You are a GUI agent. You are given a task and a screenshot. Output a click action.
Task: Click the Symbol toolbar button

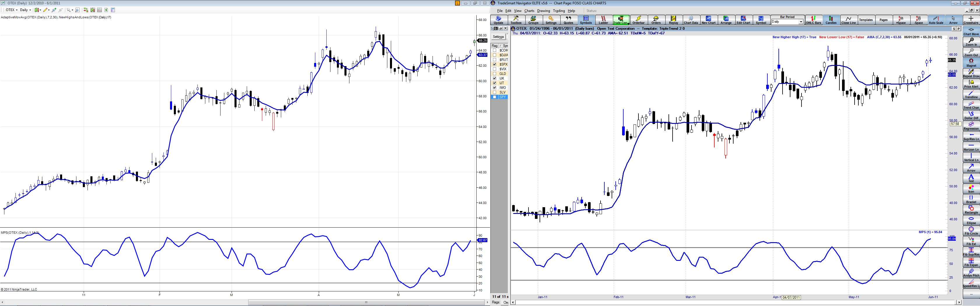(761, 20)
